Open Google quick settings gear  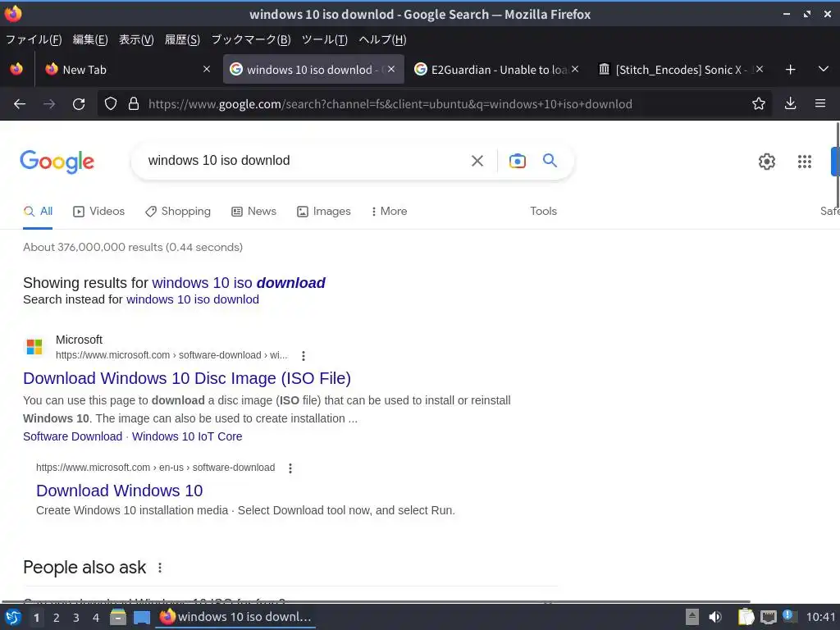pyautogui.click(x=767, y=162)
